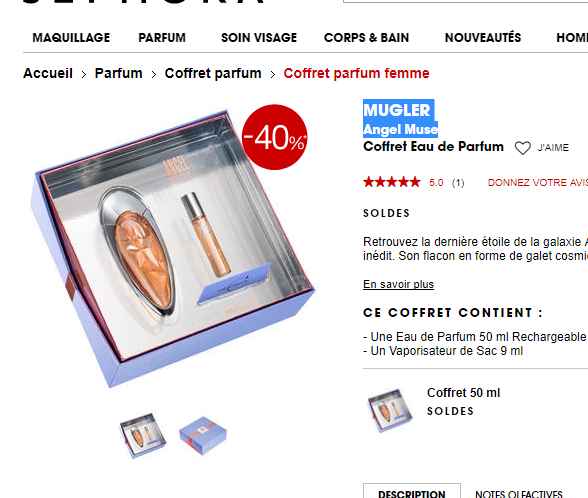Go to Parfum breadcrumb link

118,73
